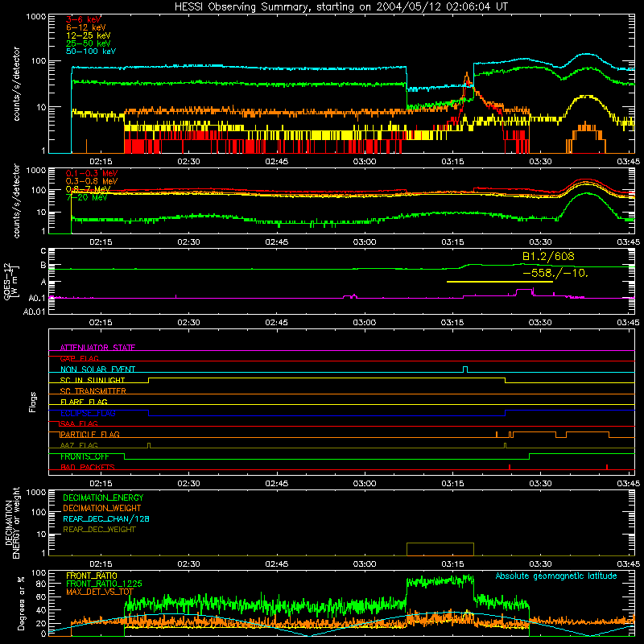644x644 pixels.
Task: Click the Flags axis label
Action: [33, 402]
